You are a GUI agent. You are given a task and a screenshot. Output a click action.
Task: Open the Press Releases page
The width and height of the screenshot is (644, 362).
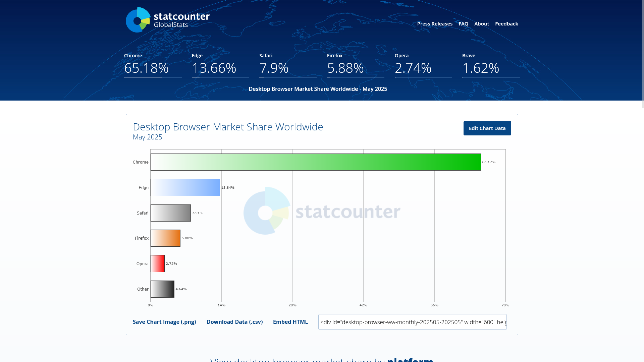[435, 24]
